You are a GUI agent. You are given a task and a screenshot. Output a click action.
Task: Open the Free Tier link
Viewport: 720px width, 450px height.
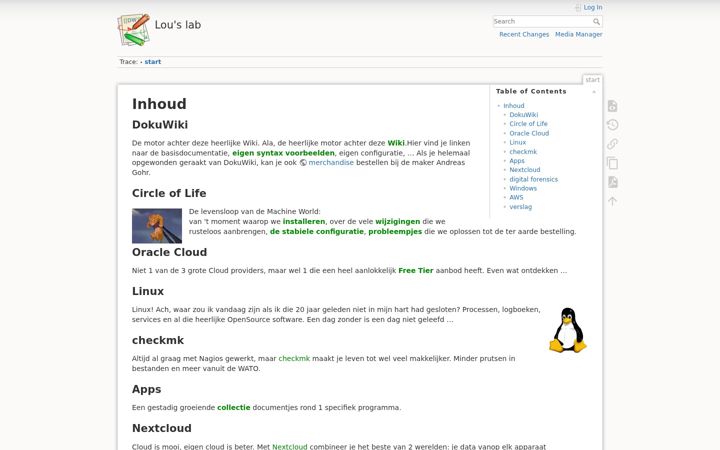coord(416,270)
